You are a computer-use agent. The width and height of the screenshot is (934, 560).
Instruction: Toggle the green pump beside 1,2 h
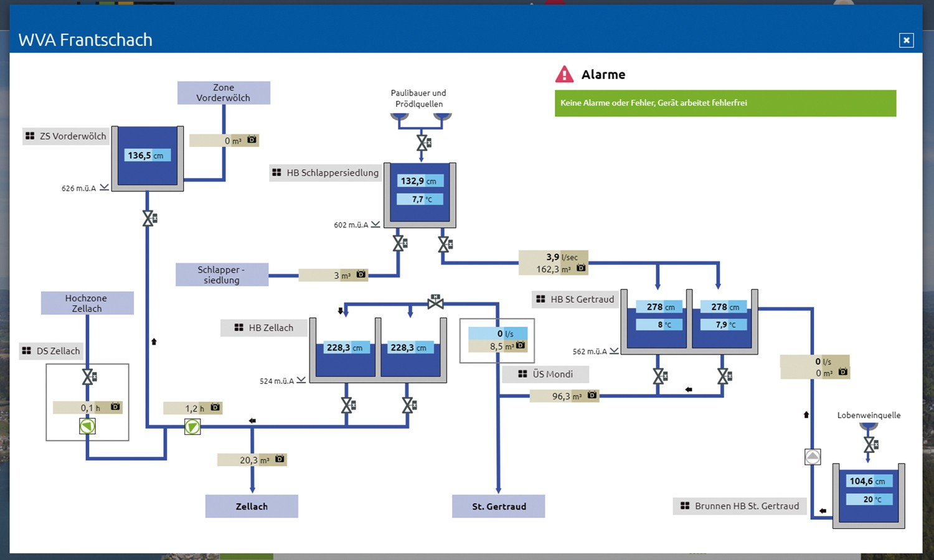(192, 427)
